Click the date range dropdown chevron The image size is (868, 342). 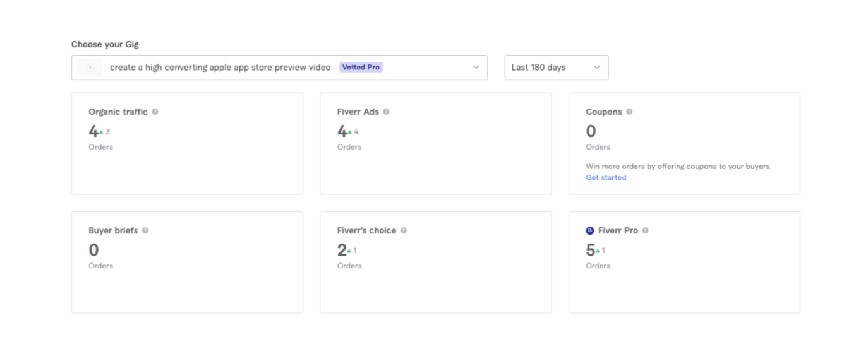pos(596,68)
